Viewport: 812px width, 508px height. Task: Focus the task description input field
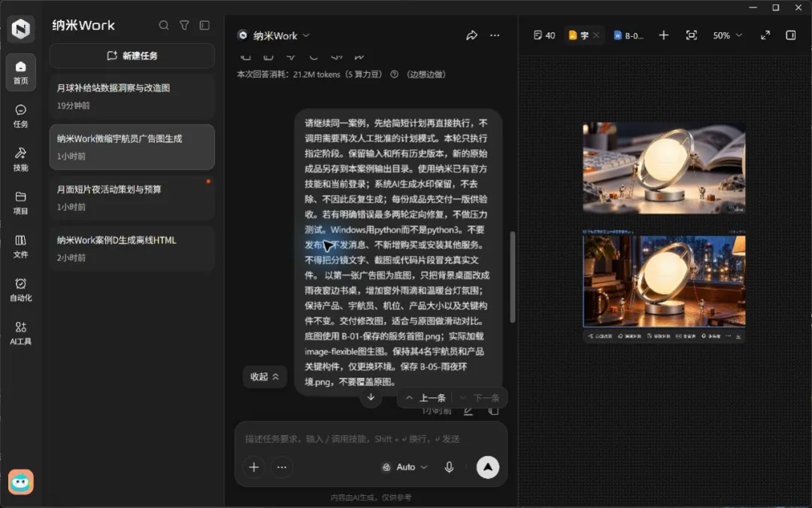371,439
